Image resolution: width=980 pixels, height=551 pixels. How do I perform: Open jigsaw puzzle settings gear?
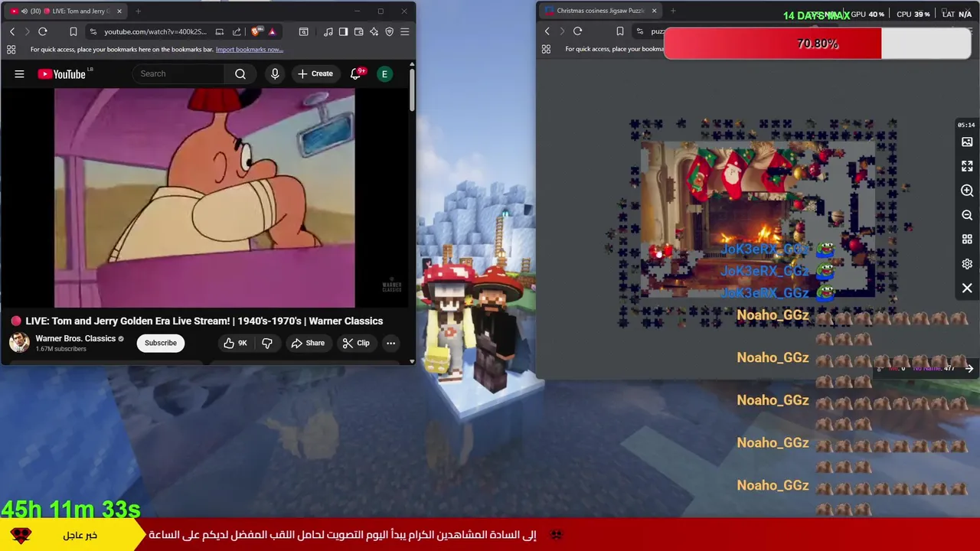pos(967,264)
